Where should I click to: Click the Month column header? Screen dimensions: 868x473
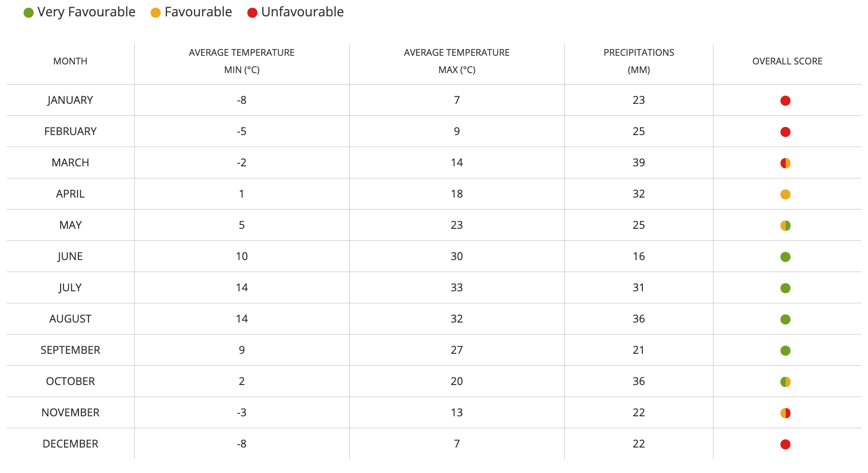click(70, 62)
